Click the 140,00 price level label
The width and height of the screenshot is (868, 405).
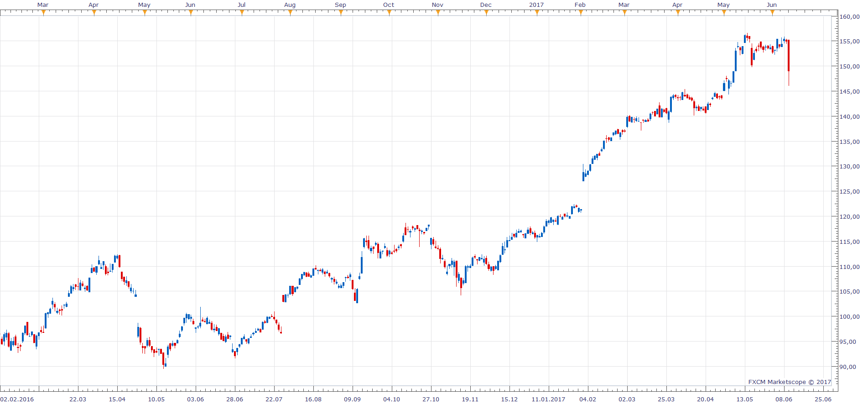pyautogui.click(x=850, y=117)
